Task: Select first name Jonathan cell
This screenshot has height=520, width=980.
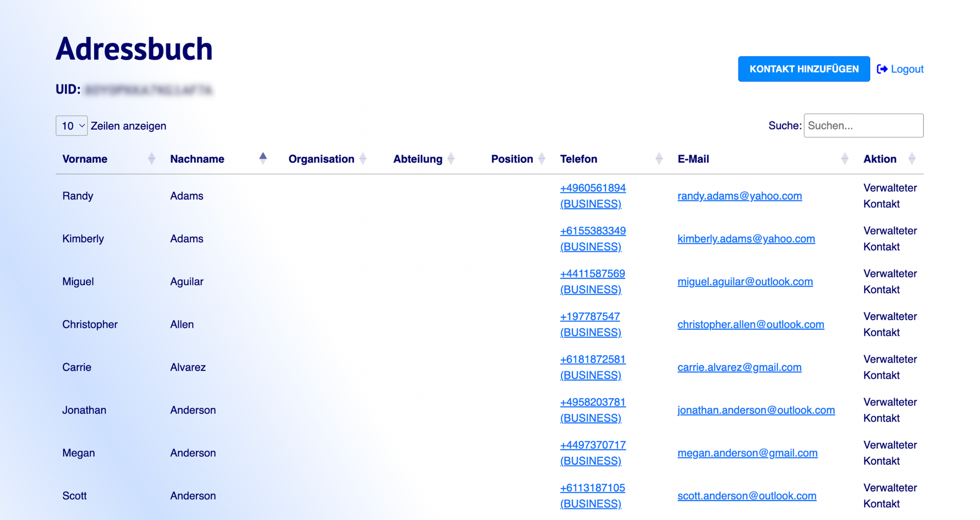Action: [x=84, y=410]
